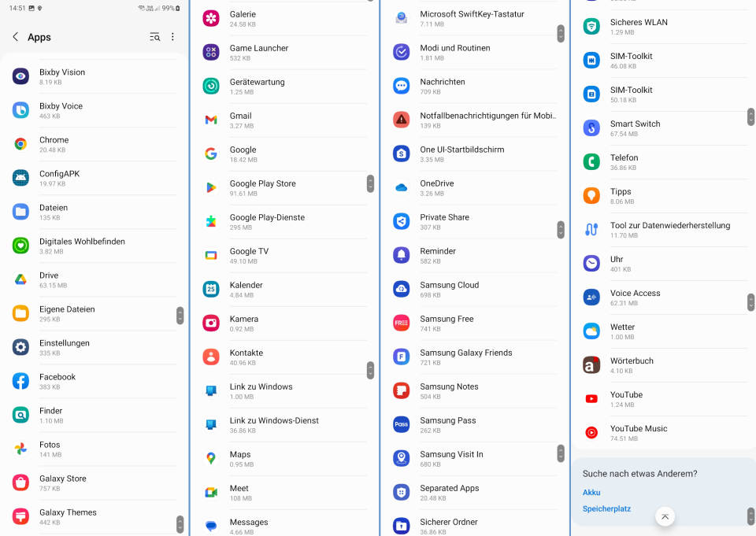
Task: Open the Reminder entry
Action: [x=475, y=256]
